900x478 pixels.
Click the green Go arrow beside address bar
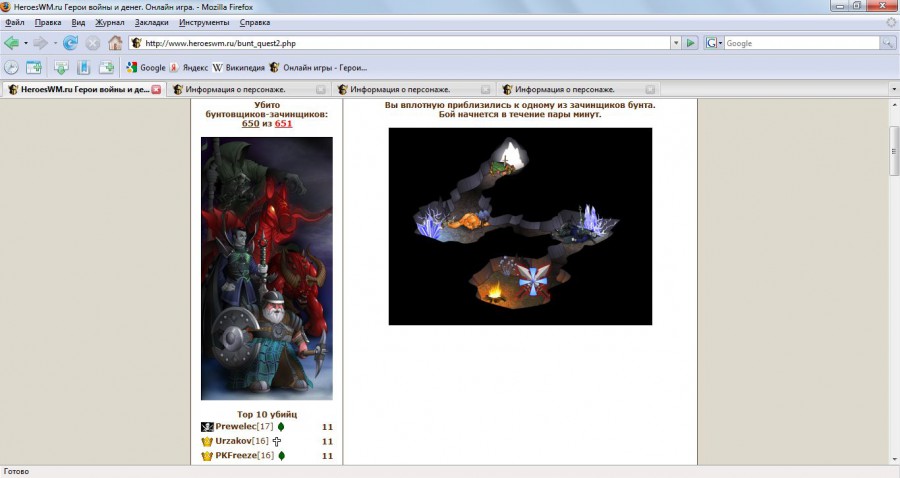click(689, 43)
